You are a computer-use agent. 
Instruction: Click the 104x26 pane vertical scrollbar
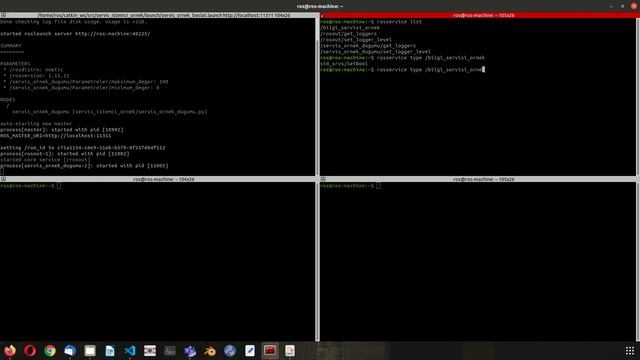pyautogui.click(x=317, y=261)
